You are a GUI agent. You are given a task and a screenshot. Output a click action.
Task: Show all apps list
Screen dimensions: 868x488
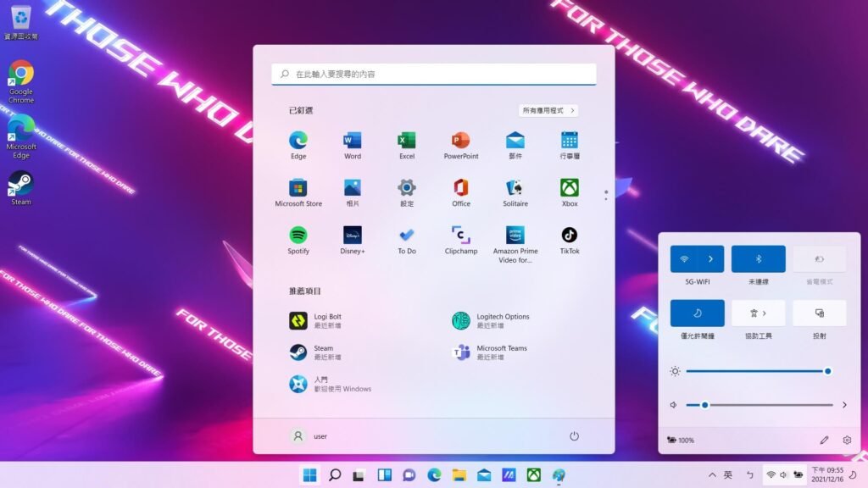548,111
